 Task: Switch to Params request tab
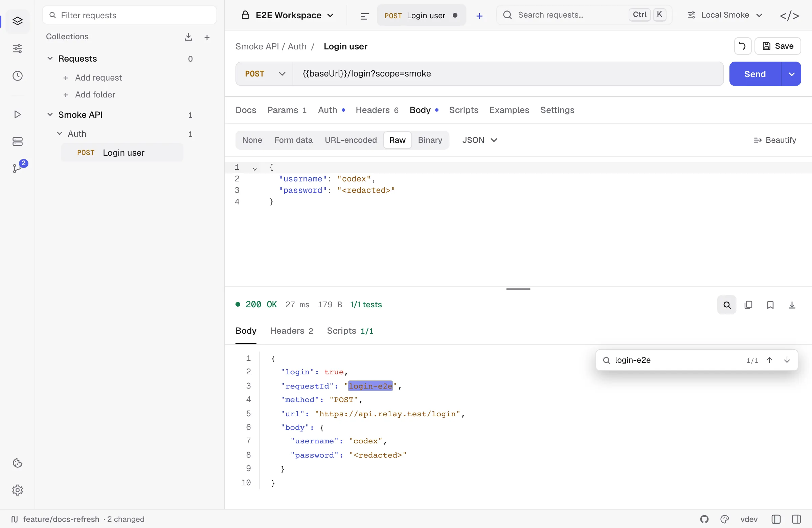click(287, 110)
